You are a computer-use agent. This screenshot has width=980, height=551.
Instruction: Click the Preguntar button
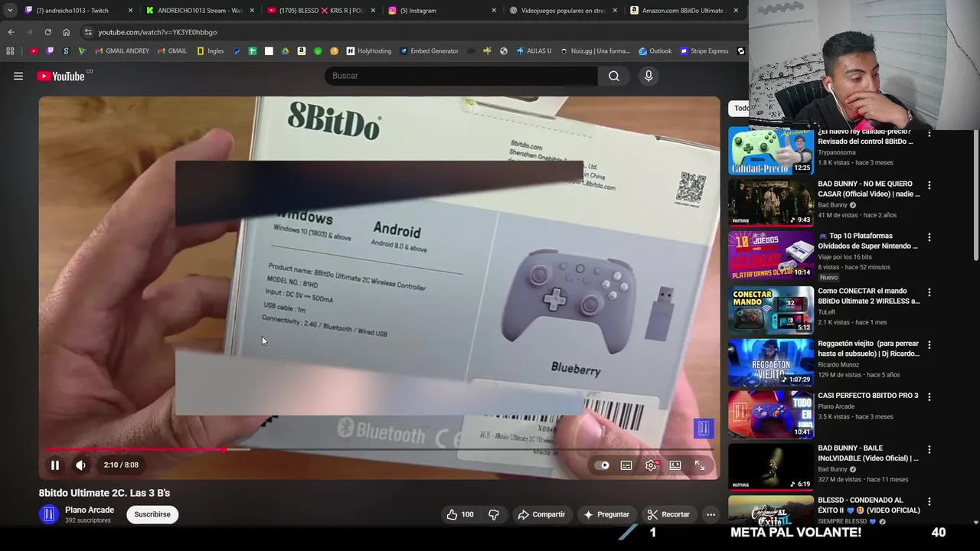pyautogui.click(x=606, y=514)
